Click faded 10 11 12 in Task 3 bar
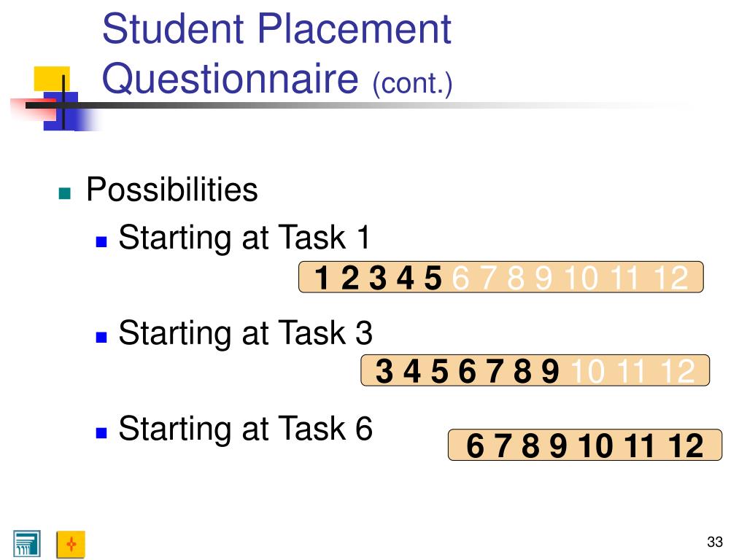Image resolution: width=747 pixels, height=560 pixels. 633,370
